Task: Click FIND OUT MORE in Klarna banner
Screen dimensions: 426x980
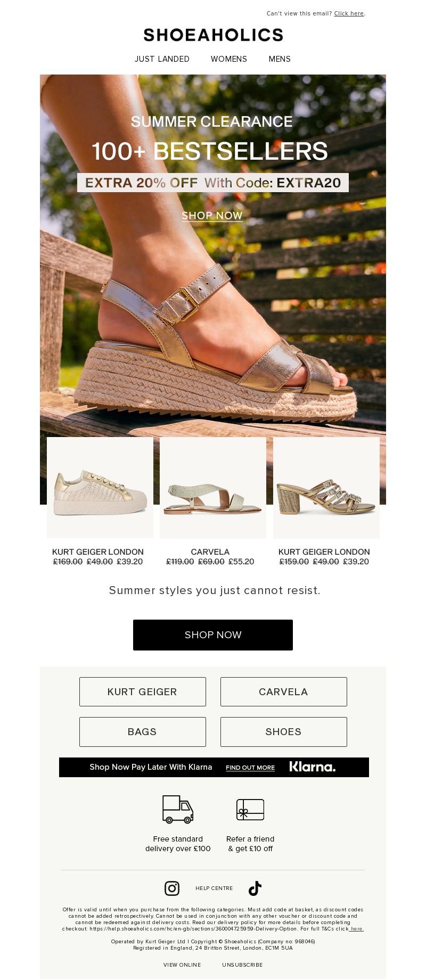Action: tap(250, 768)
